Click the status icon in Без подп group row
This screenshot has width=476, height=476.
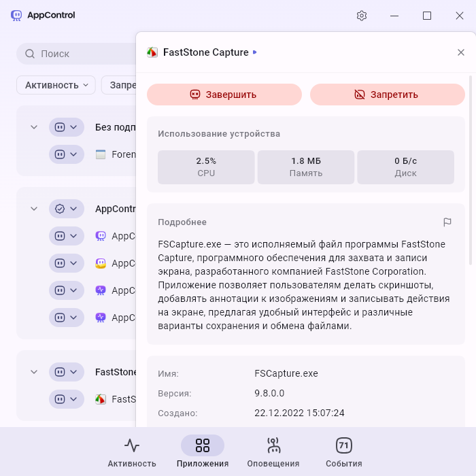click(x=60, y=127)
